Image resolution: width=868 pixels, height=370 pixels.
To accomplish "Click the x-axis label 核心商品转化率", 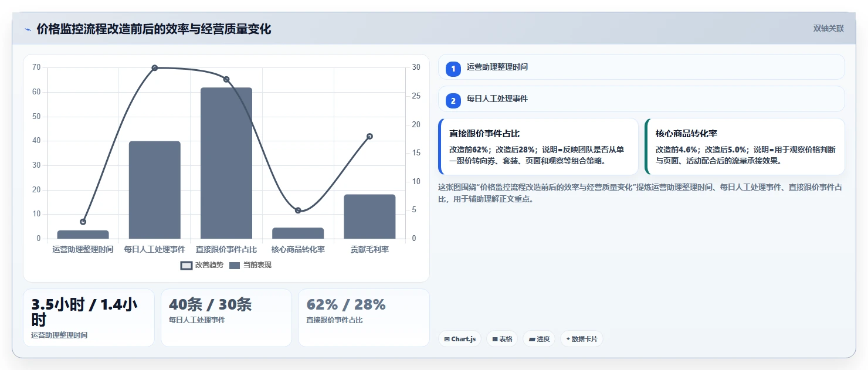I will (298, 249).
